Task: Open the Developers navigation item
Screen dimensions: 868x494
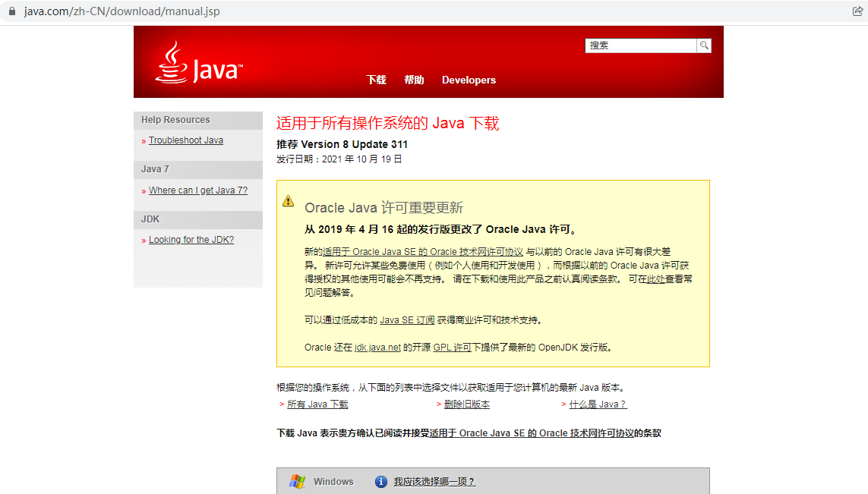Action: coord(469,80)
